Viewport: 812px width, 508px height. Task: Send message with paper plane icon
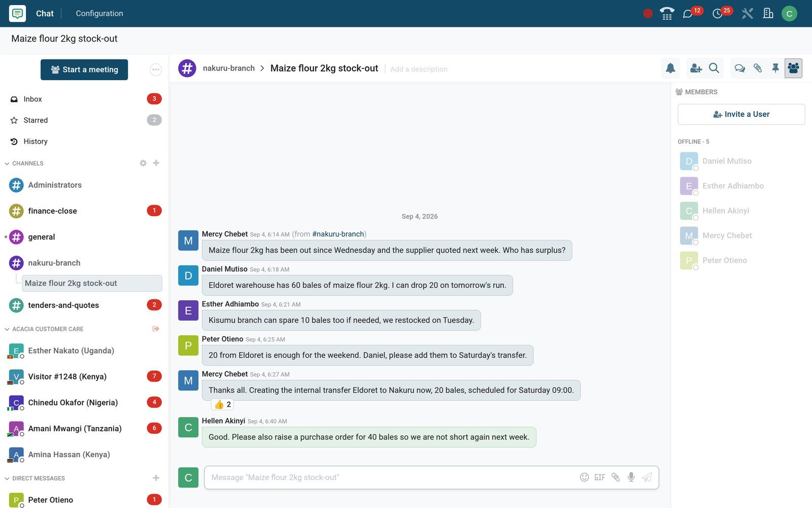[x=647, y=477]
